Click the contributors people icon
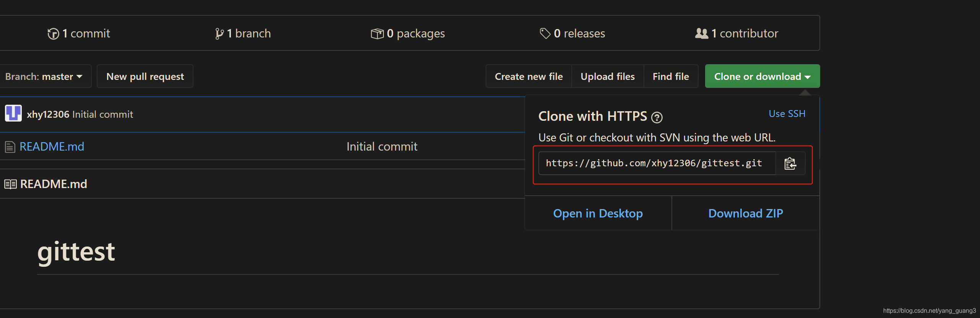 click(x=702, y=34)
